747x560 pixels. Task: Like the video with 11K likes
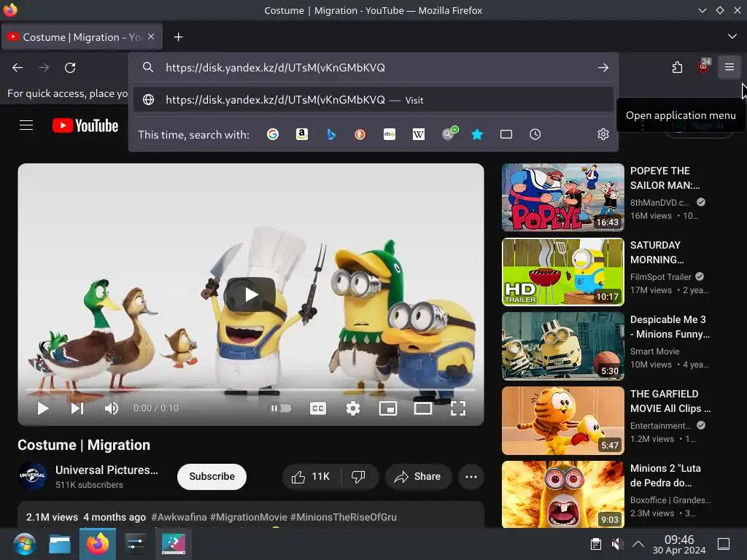click(311, 477)
